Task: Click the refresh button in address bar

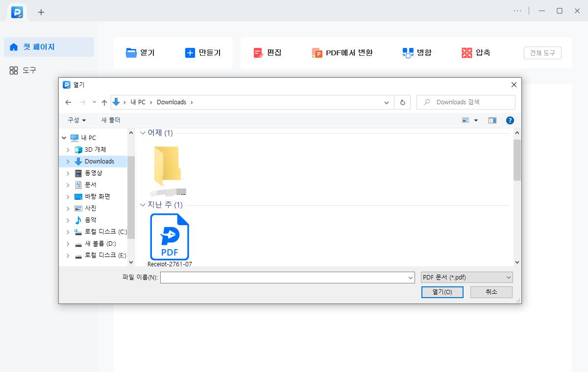Action: point(402,102)
